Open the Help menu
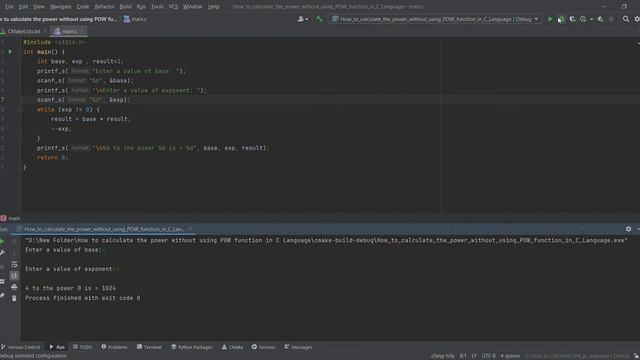Image resolution: width=640 pixels, height=360 pixels. (213, 7)
